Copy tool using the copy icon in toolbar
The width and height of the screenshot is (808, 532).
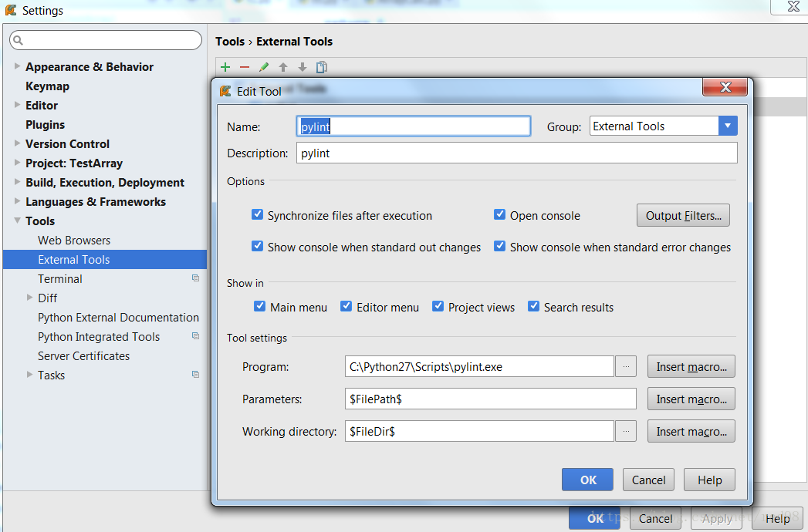[322, 68]
